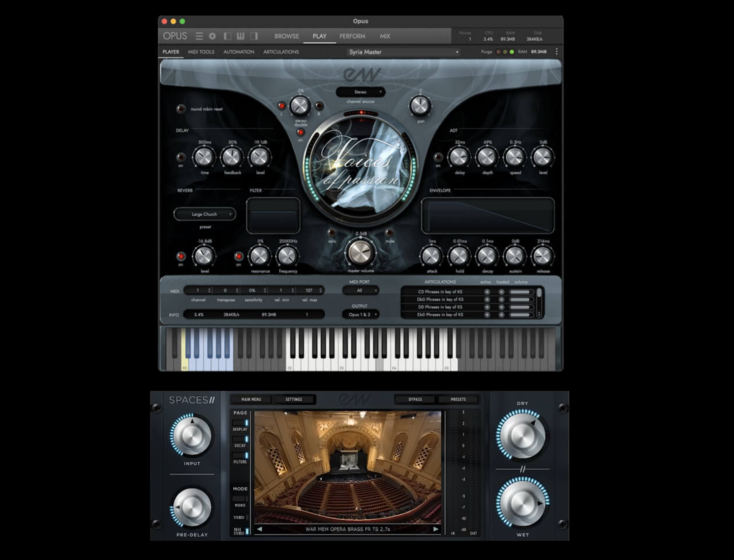Open the Opus 1 & 2 output dropdown
Viewport: 734px width, 560px height.
360,314
